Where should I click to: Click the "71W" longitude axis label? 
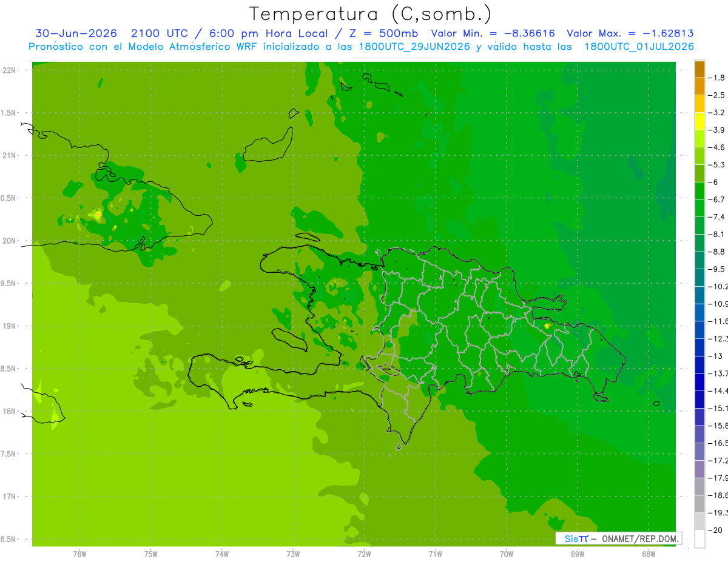(435, 554)
